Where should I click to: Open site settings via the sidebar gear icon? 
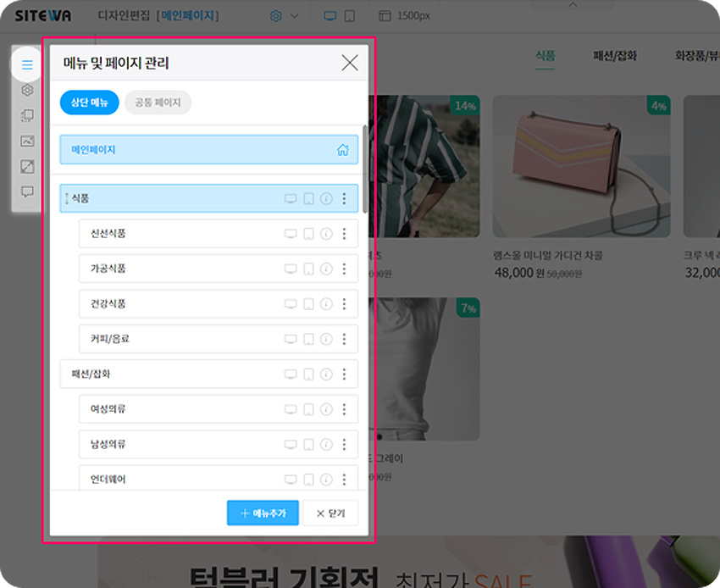(x=26, y=90)
